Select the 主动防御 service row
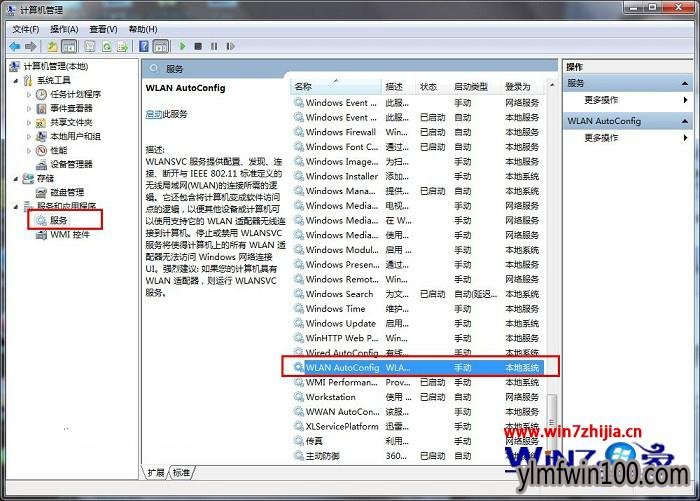The width and height of the screenshot is (700, 501). pyautogui.click(x=418, y=456)
